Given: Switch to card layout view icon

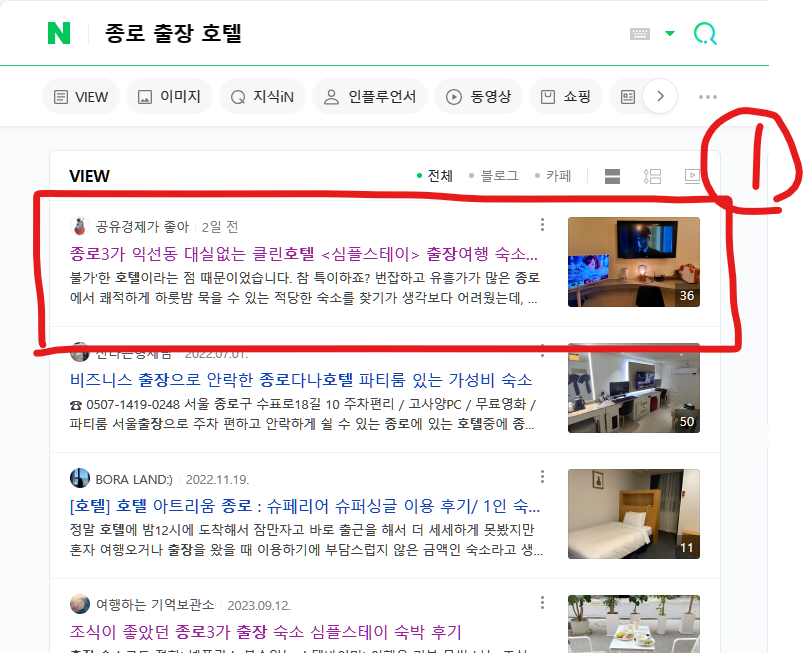Looking at the screenshot, I should [x=612, y=176].
